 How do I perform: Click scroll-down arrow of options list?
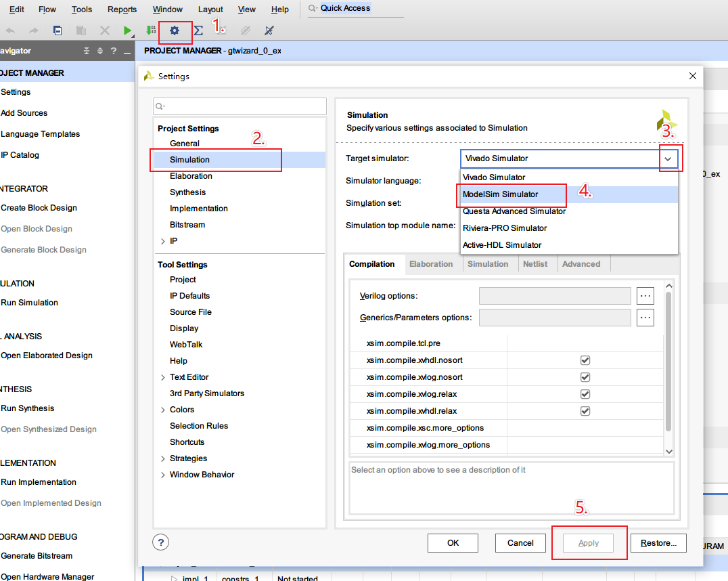click(668, 451)
